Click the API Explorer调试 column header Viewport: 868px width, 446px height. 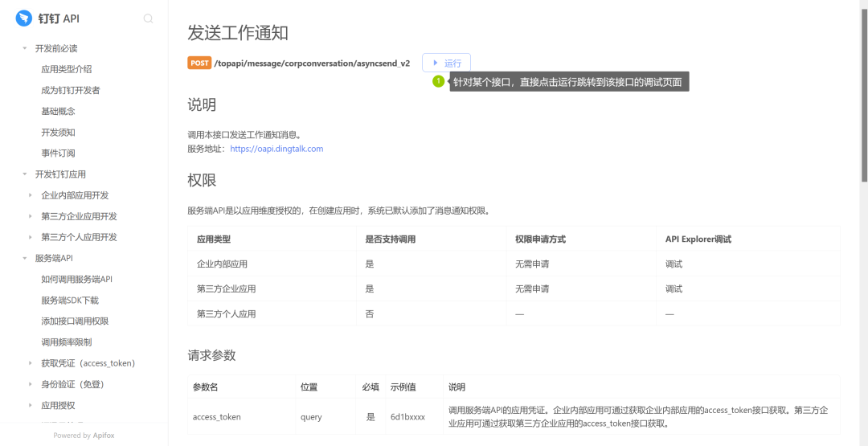(x=698, y=239)
